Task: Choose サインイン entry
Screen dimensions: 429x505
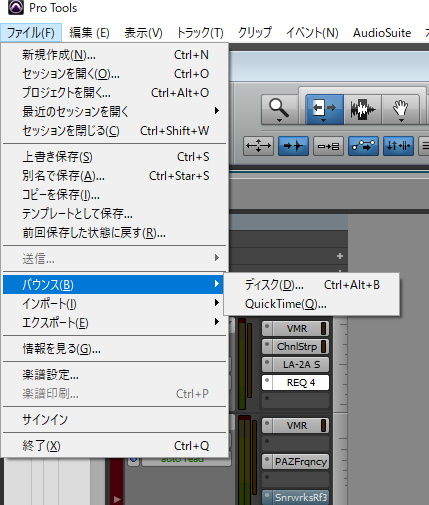Action: click(x=115, y=419)
